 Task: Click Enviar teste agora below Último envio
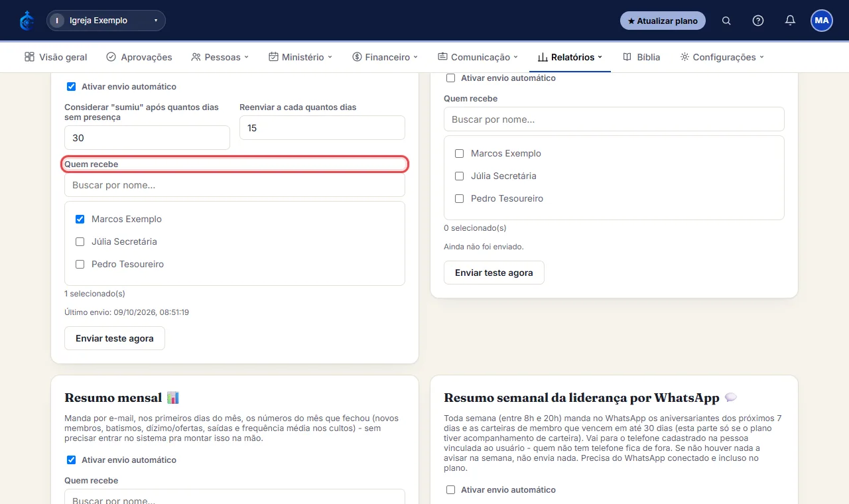pyautogui.click(x=115, y=338)
